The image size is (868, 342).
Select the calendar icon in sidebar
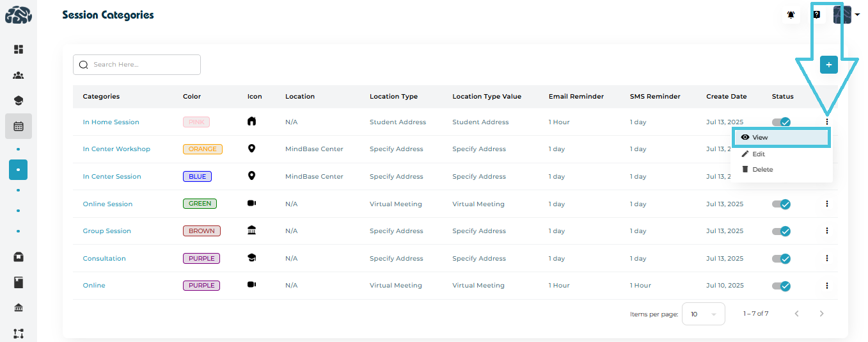(19, 127)
